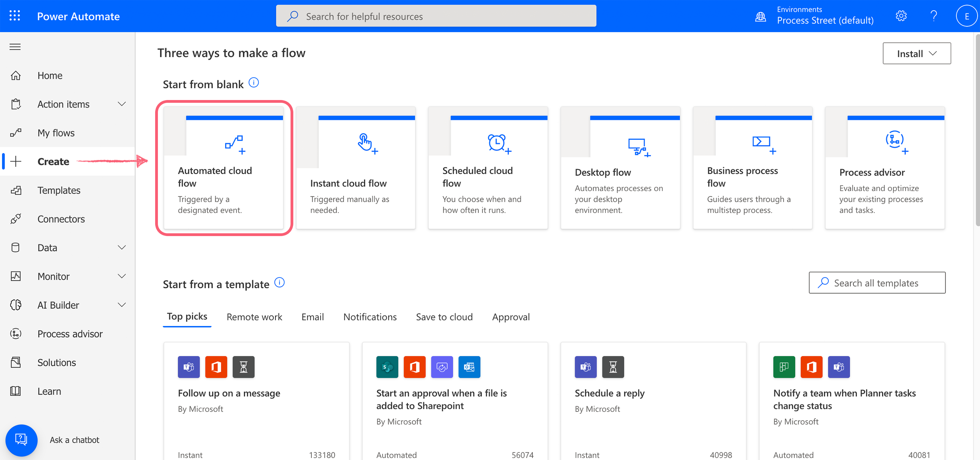Click the Solutions icon in sidebar
The image size is (980, 460).
pyautogui.click(x=16, y=362)
